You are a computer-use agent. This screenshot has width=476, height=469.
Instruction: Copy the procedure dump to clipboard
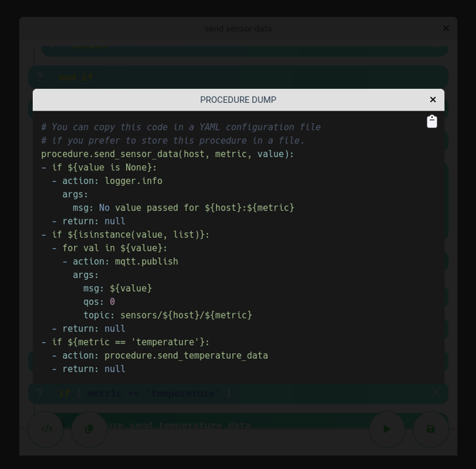pyautogui.click(x=432, y=122)
